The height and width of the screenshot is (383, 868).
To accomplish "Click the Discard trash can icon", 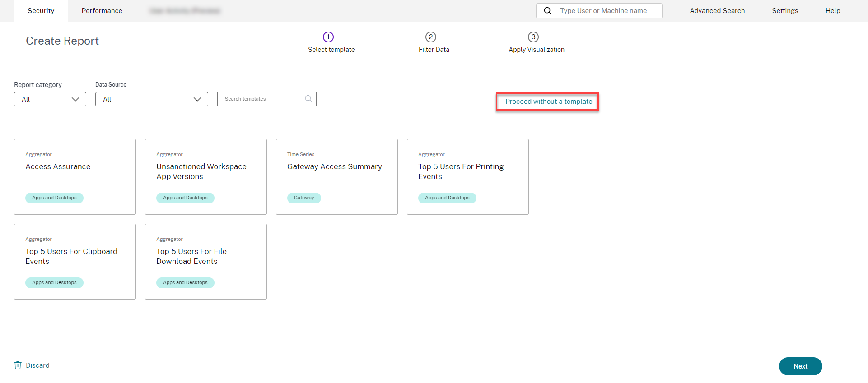I will click(x=18, y=365).
